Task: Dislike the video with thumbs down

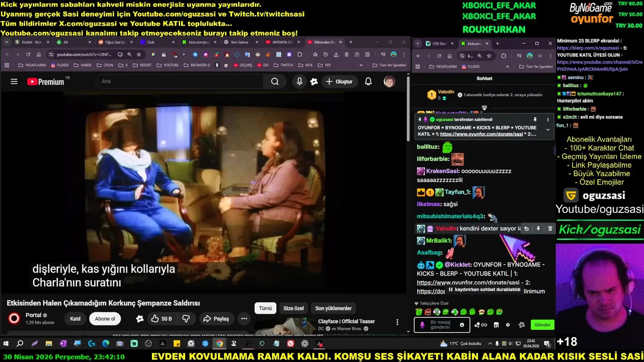Action: tap(186, 319)
